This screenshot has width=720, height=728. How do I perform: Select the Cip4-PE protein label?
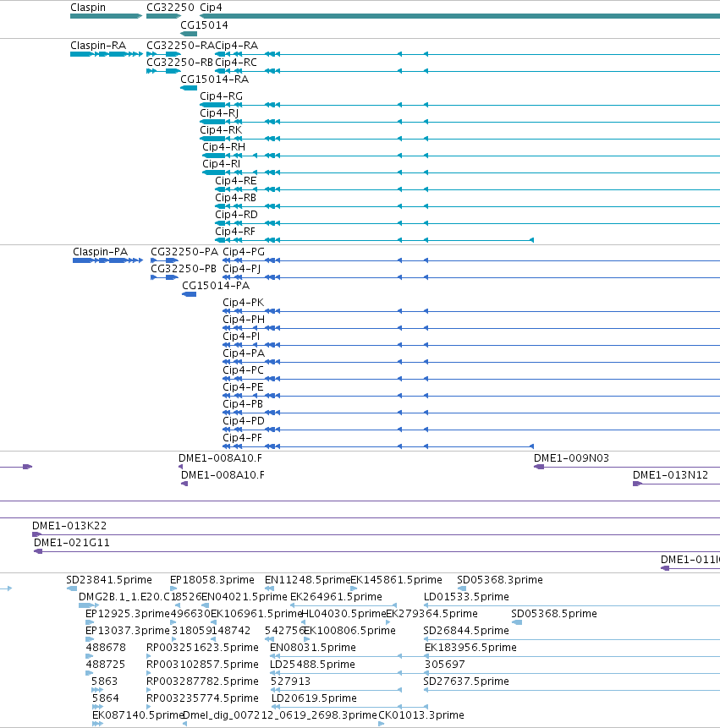[244, 387]
